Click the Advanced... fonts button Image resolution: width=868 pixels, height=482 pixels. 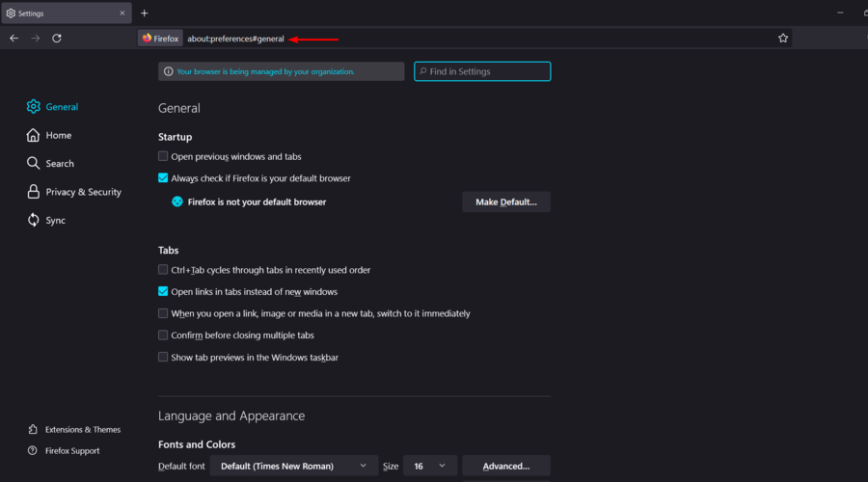506,466
